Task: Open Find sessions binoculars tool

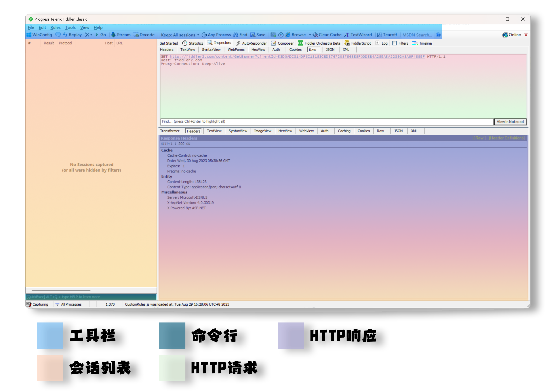Action: pos(240,35)
